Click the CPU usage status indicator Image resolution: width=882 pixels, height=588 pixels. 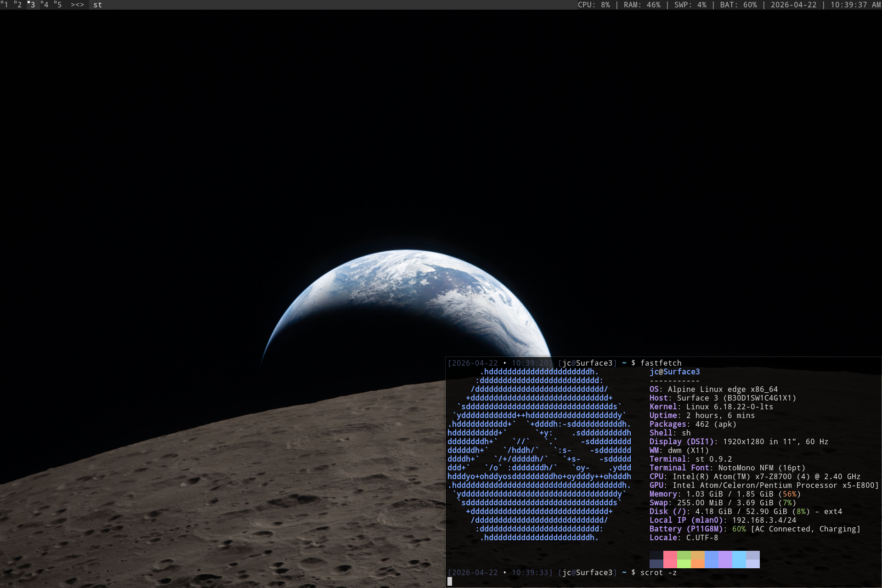(x=594, y=5)
